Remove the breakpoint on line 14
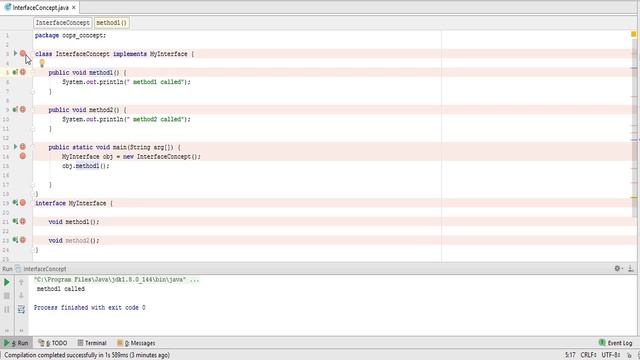Image resolution: width=640 pixels, height=360 pixels. click(23, 156)
